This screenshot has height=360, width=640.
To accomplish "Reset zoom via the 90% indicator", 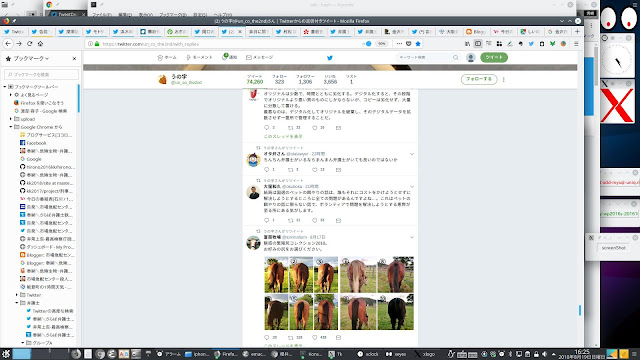I will click(x=381, y=44).
